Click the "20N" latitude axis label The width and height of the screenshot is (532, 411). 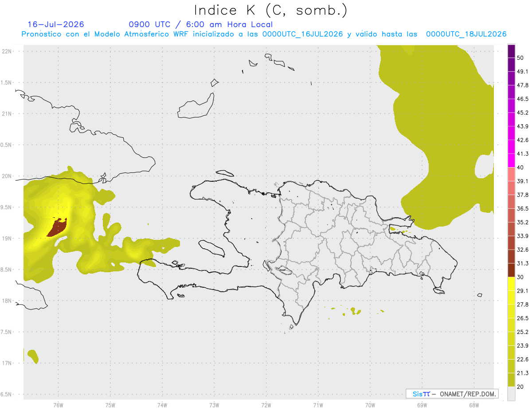tap(8, 176)
